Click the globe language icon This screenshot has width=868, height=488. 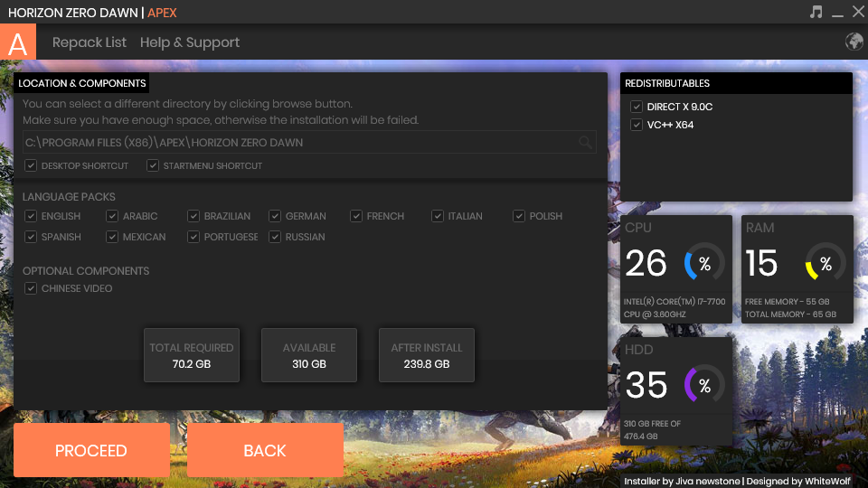pos(854,42)
